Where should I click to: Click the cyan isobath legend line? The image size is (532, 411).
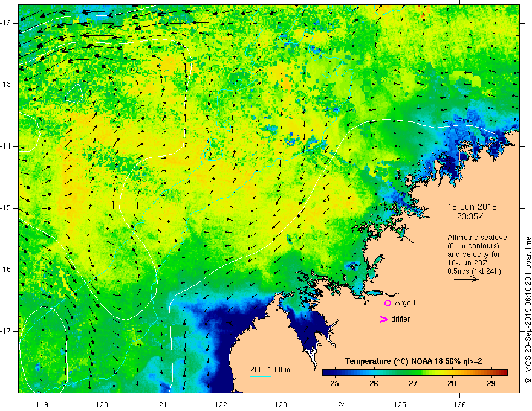260,376
